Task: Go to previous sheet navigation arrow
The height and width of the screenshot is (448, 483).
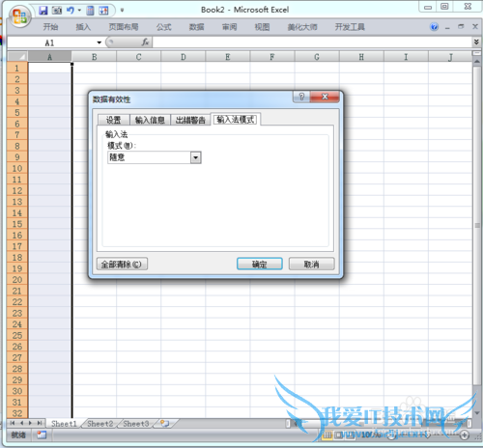Action: (x=22, y=423)
